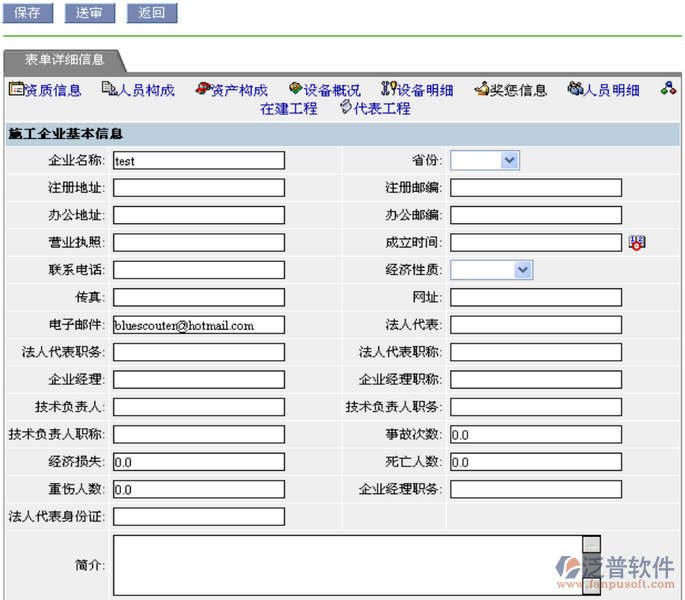The height and width of the screenshot is (600, 685).
Task: Open 设备明细 with the wrench icon
Action: 388,90
